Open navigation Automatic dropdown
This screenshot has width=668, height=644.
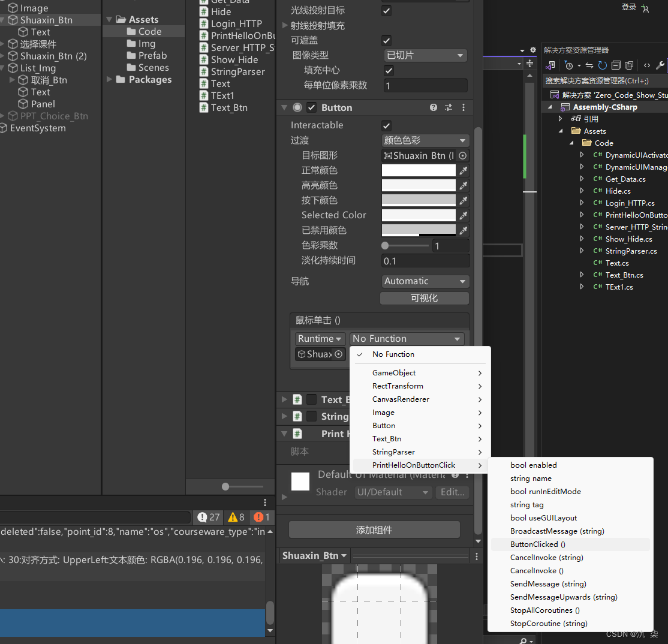click(x=425, y=281)
